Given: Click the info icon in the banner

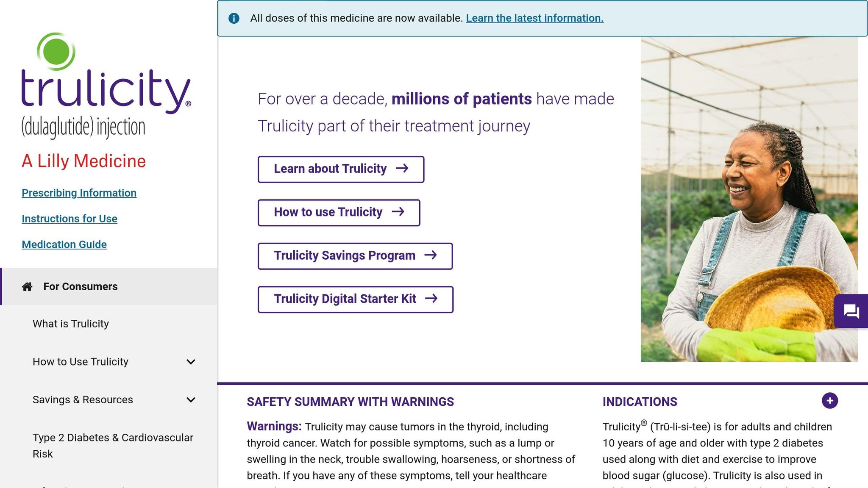Looking at the screenshot, I should coord(234,18).
